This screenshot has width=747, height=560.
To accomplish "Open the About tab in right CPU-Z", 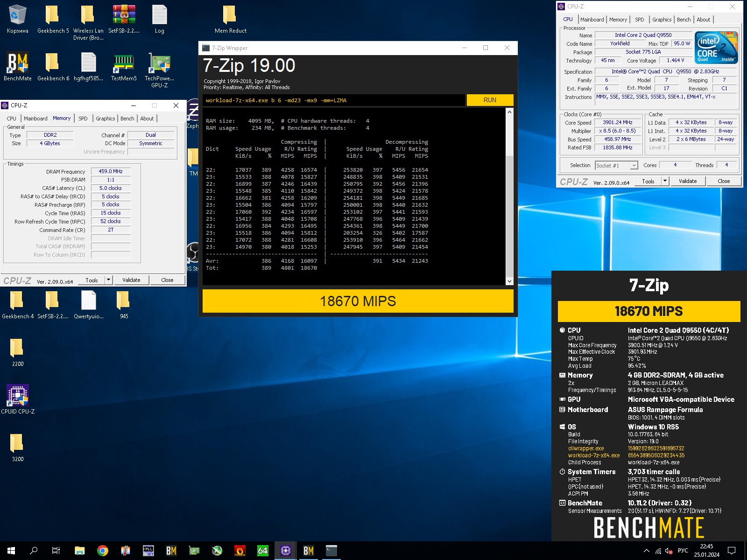I will pos(703,20).
